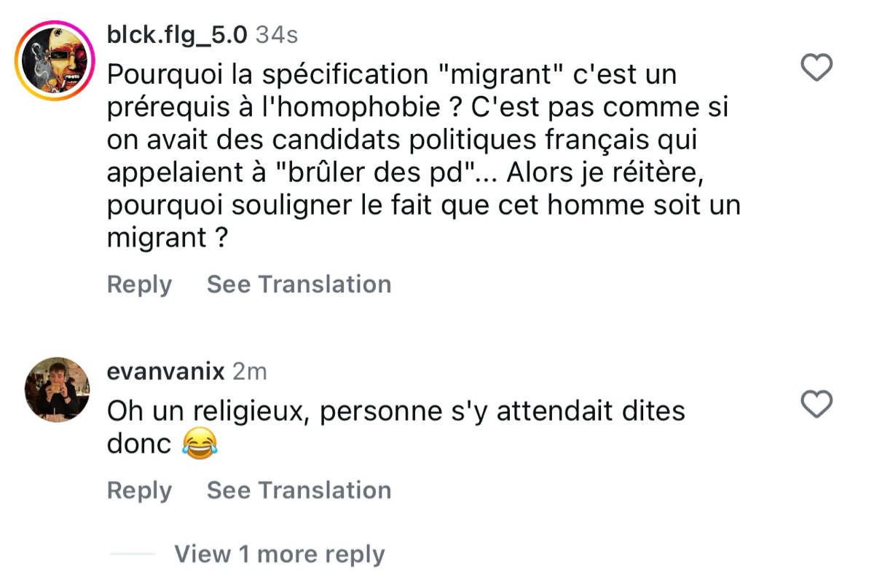Click the evanvanix username
Screen dimensions: 874x588
pos(165,371)
